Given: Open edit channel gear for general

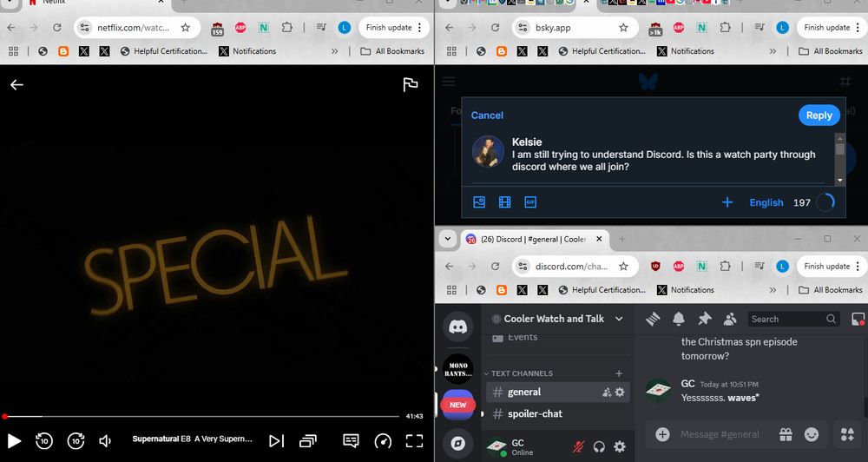Looking at the screenshot, I should pos(620,393).
